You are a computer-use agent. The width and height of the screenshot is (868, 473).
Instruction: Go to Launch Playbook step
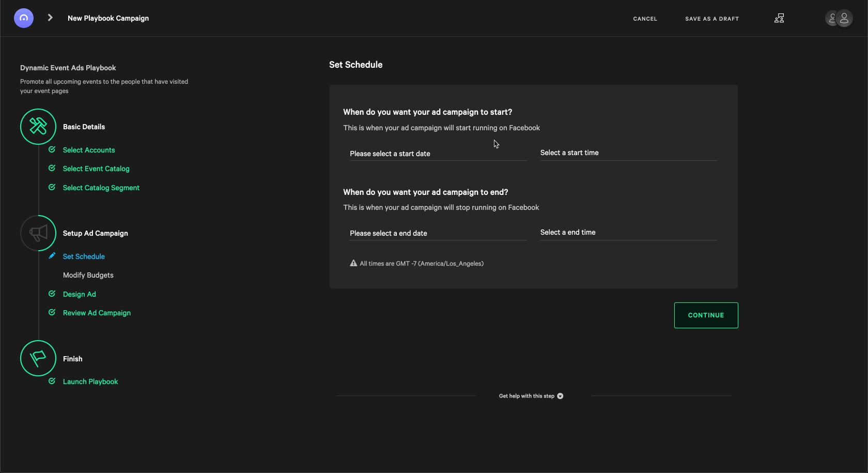(x=90, y=382)
